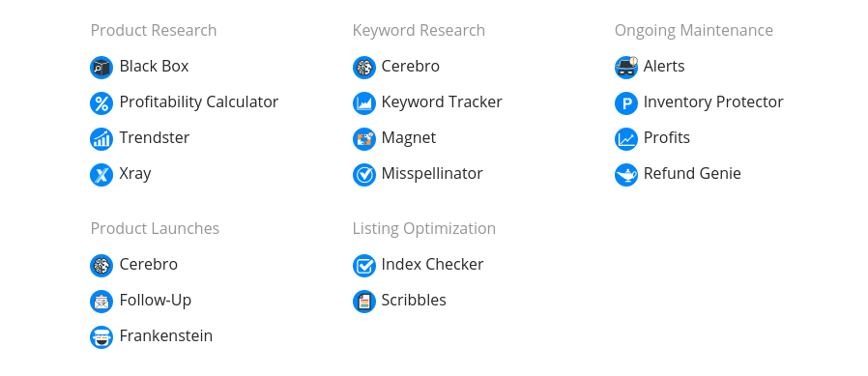
Task: Open the Alerts spy hat icon
Action: click(626, 68)
